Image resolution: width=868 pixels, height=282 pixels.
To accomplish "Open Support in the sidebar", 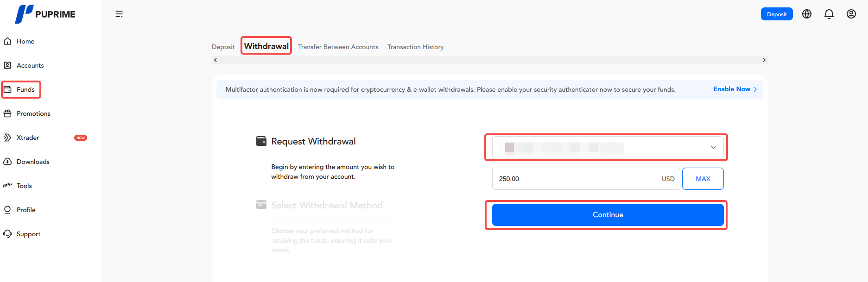I will (x=28, y=234).
